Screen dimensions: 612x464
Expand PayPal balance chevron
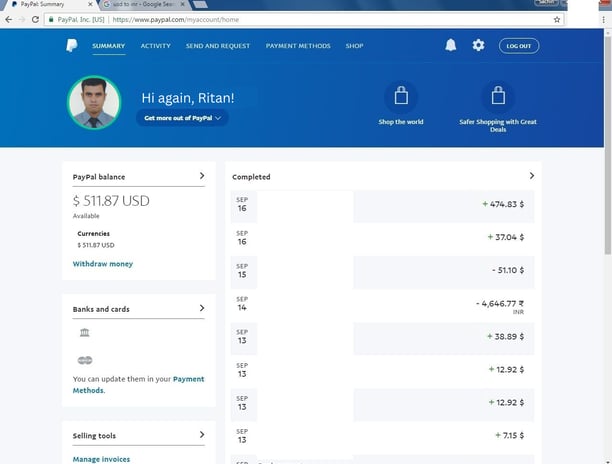[x=202, y=176]
